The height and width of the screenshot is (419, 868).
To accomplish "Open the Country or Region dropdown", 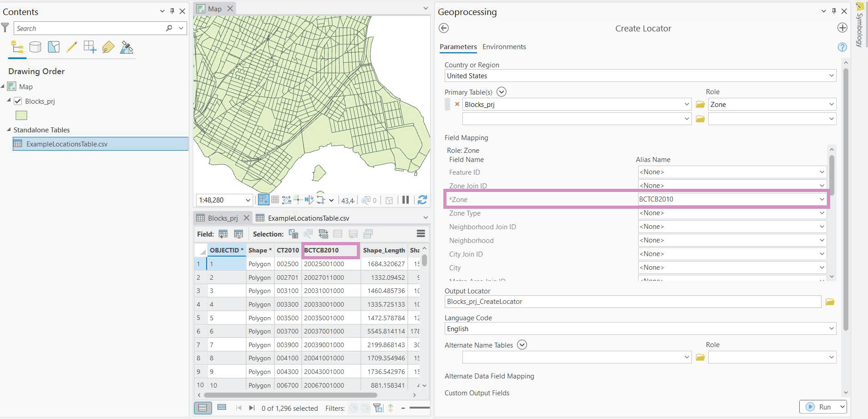I will click(x=831, y=76).
